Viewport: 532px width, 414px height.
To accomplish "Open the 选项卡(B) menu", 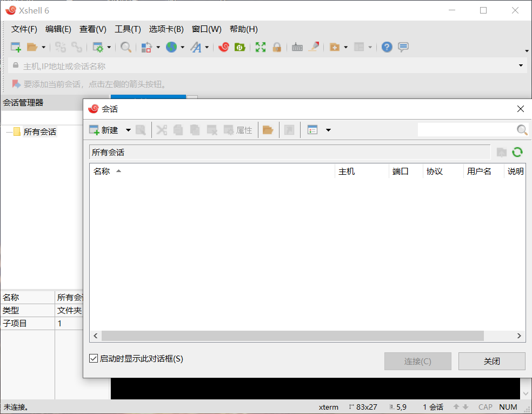I will [x=167, y=29].
